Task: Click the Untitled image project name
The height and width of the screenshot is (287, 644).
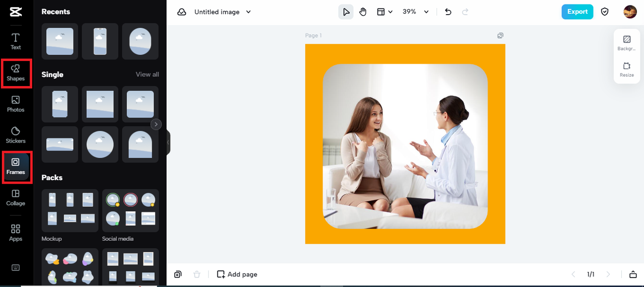Action: [x=216, y=12]
